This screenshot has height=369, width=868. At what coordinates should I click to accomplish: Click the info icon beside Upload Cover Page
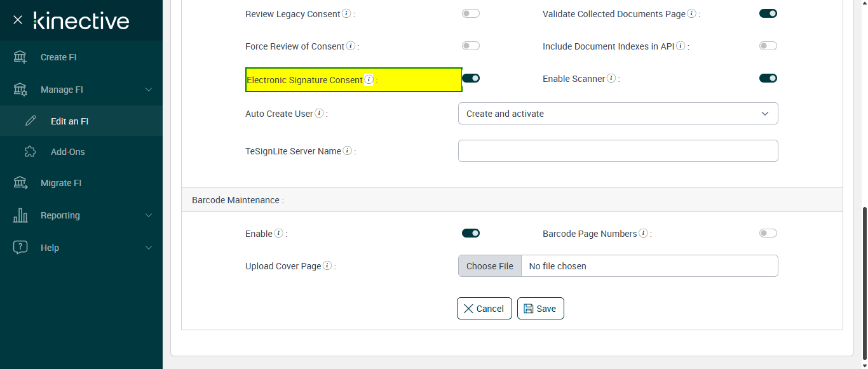[x=327, y=266]
